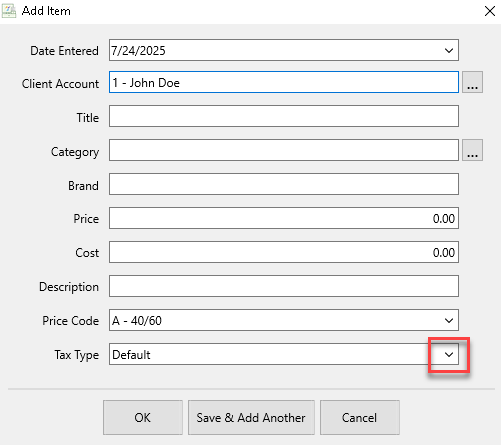The image size is (501, 445).
Task: Click the Cost label
Action: (87, 253)
